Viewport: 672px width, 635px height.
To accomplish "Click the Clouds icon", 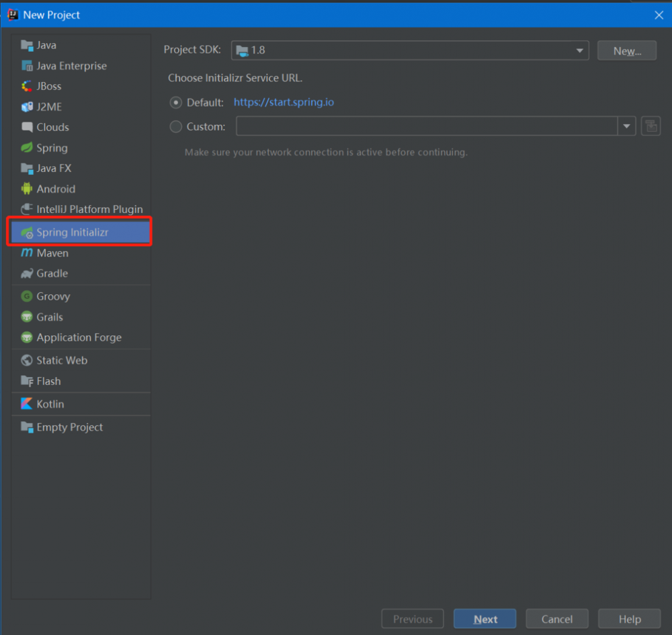I will click(27, 127).
